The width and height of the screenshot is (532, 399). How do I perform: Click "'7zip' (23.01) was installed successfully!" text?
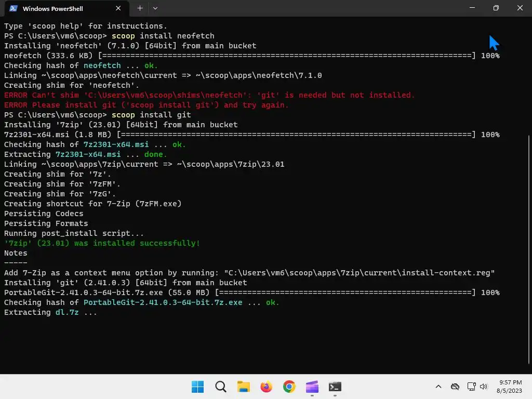102,243
